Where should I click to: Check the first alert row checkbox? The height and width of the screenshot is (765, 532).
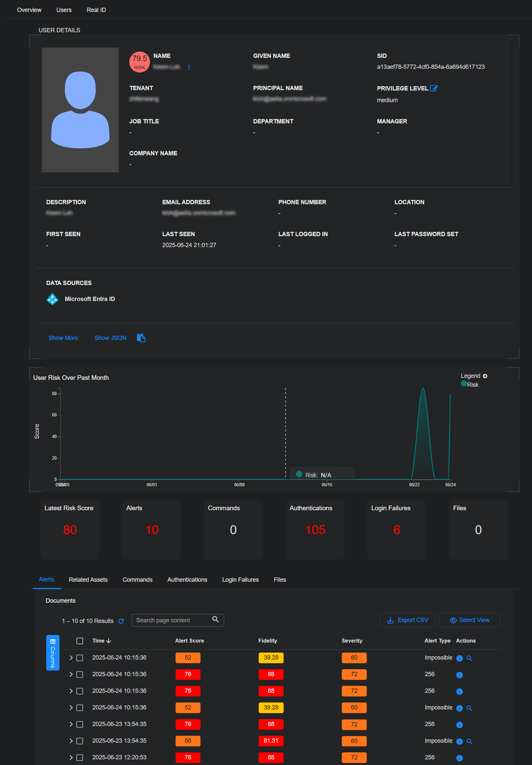[x=79, y=658]
